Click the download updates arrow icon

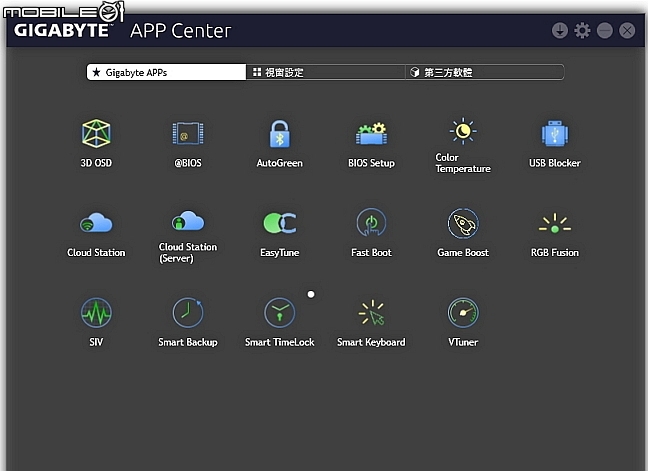(x=560, y=31)
